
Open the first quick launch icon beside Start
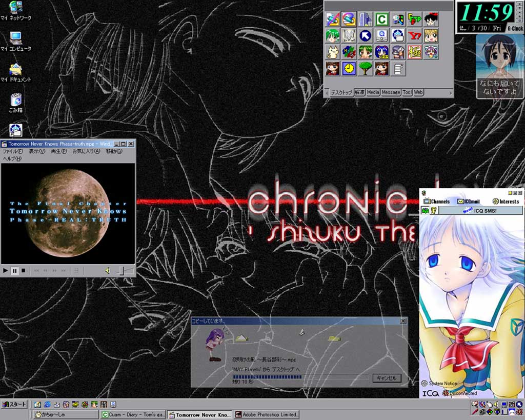click(x=37, y=404)
